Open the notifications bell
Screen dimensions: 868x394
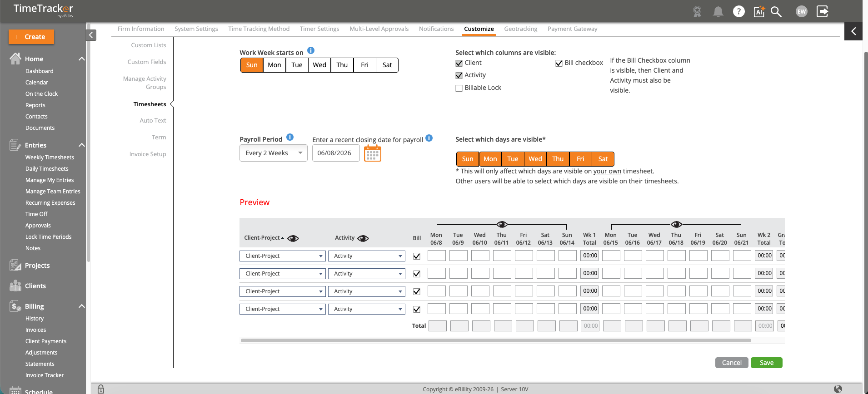[x=718, y=11]
